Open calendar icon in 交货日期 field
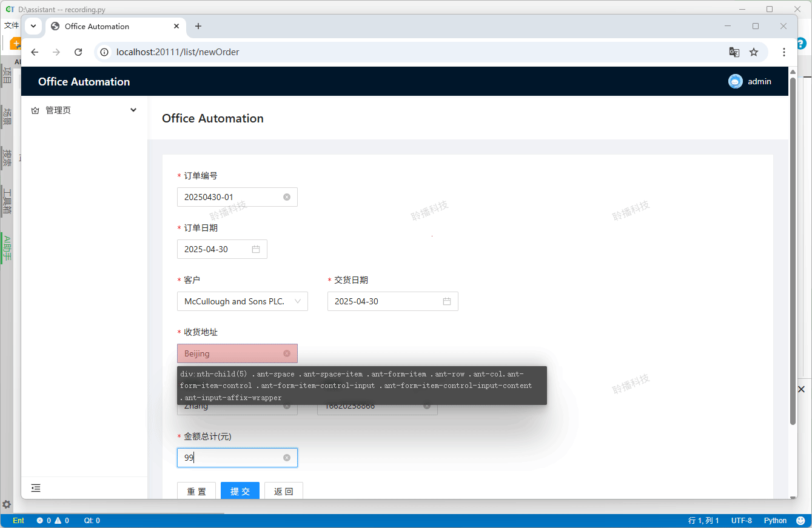The height and width of the screenshot is (528, 812). click(x=447, y=301)
